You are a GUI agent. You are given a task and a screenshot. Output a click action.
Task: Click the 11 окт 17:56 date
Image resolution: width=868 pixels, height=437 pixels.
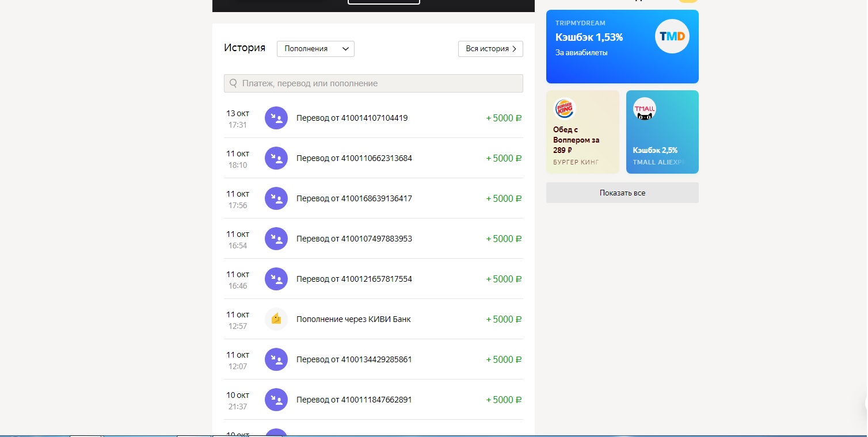point(238,200)
